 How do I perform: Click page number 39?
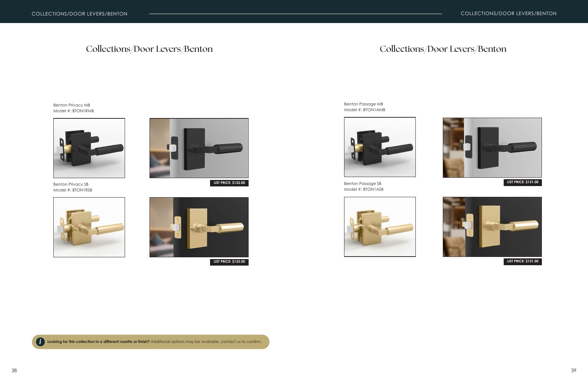pyautogui.click(x=574, y=370)
